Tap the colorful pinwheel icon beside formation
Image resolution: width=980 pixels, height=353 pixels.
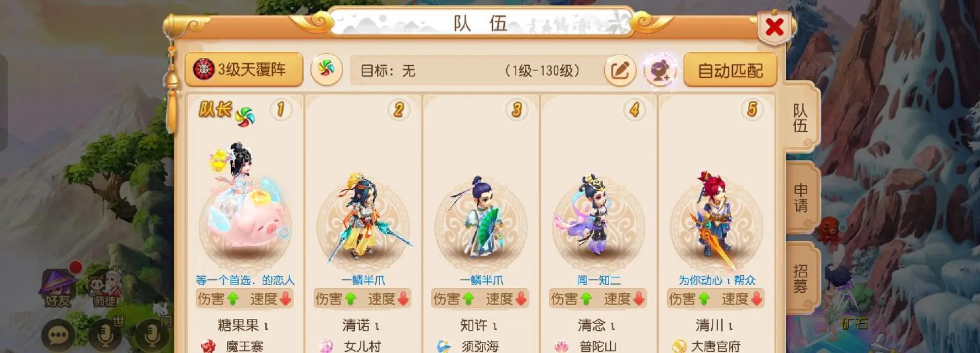pyautogui.click(x=326, y=69)
